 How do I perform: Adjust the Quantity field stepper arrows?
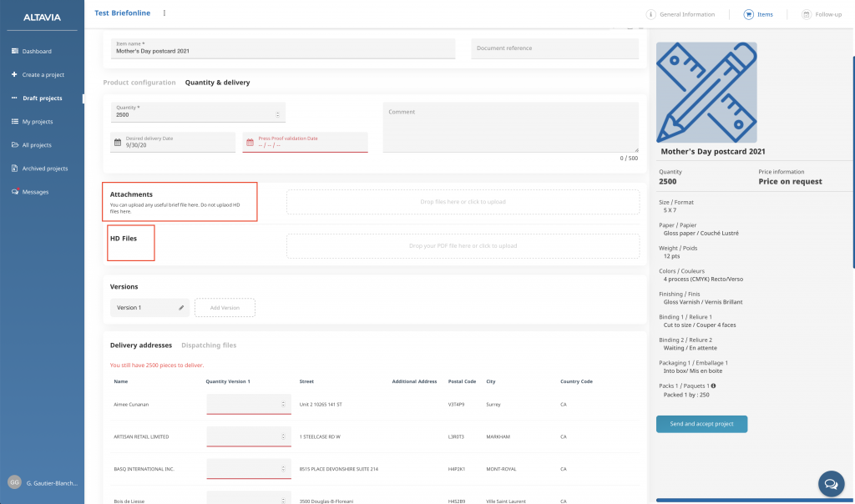tap(277, 114)
